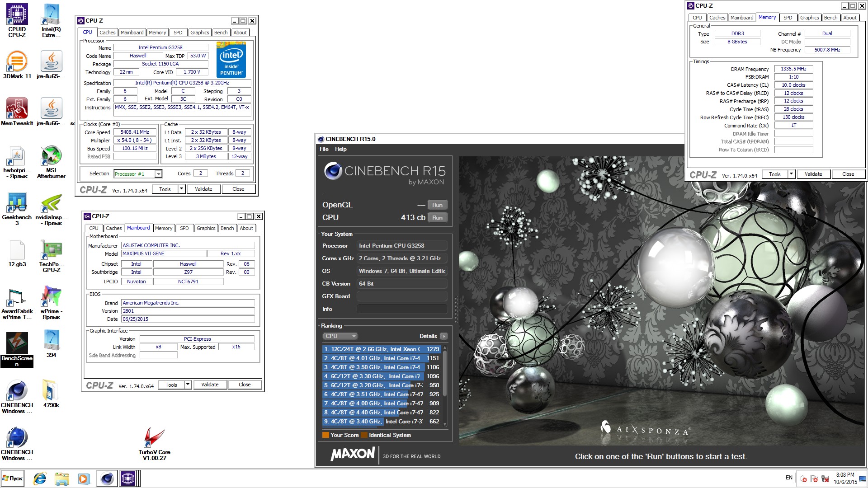Open the 394 desktop icon

(x=51, y=344)
